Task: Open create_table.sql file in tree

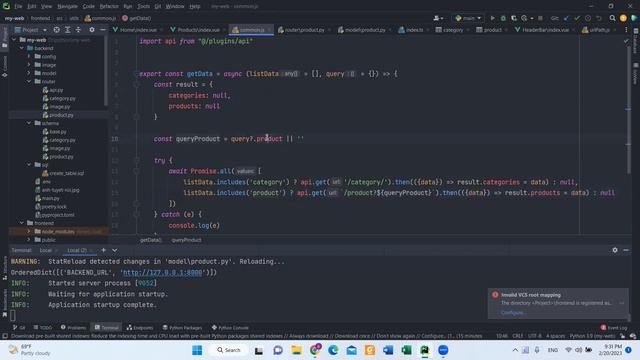Action: pos(63,173)
